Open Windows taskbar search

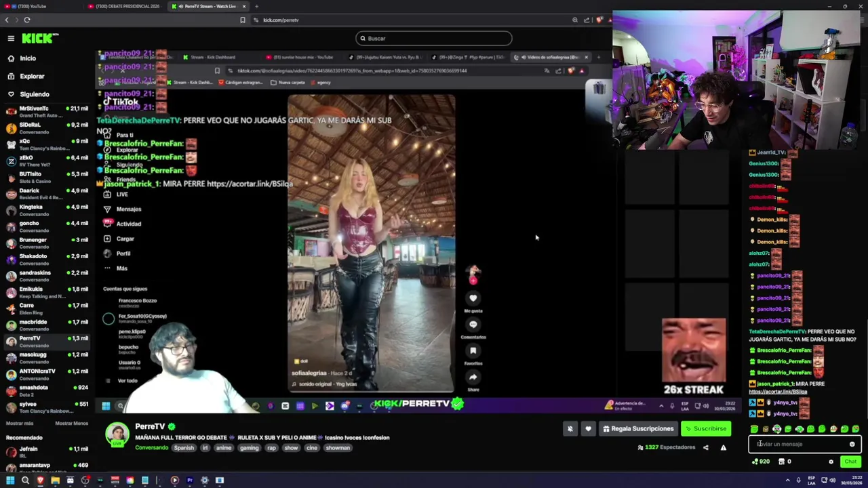coord(25,480)
